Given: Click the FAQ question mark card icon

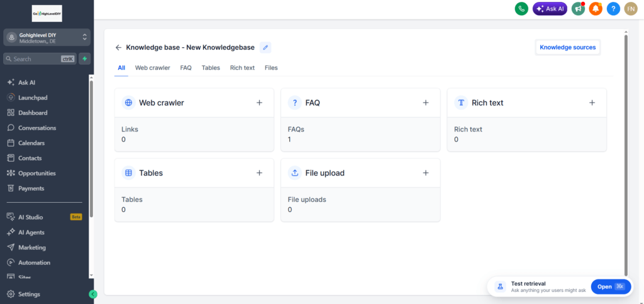Looking at the screenshot, I should (x=295, y=103).
